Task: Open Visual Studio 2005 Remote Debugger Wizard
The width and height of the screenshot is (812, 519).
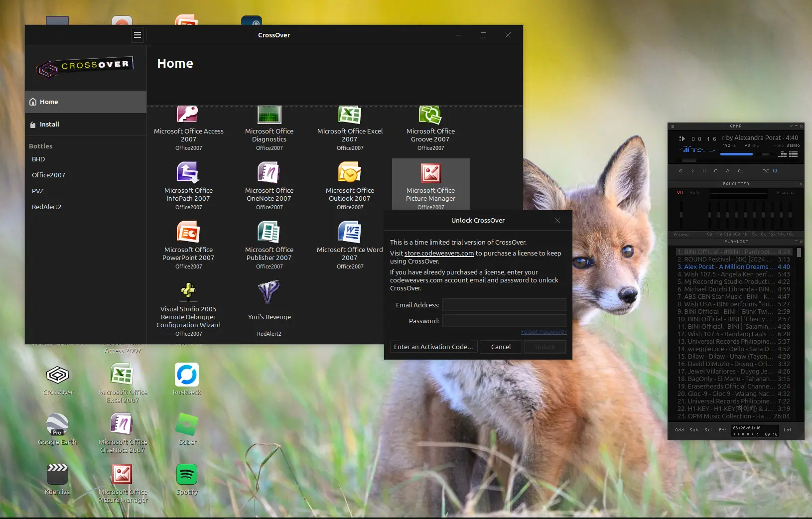Action: tap(188, 309)
